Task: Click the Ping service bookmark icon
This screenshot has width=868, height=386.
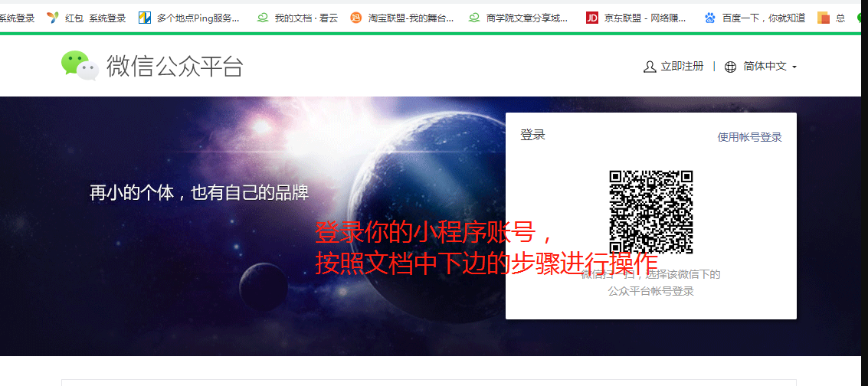Action: pyautogui.click(x=145, y=18)
